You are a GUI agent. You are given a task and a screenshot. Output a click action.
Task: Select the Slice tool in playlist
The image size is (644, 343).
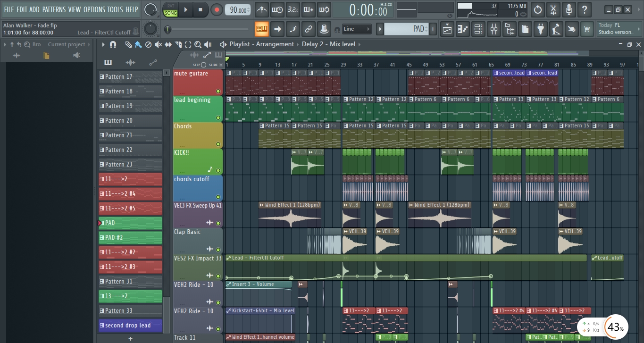[178, 44]
